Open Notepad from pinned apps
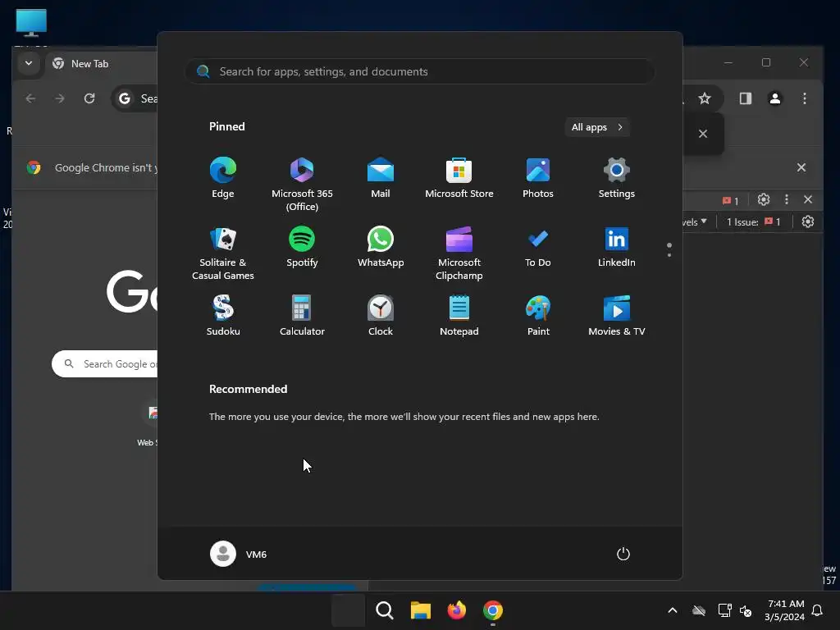 point(459,316)
